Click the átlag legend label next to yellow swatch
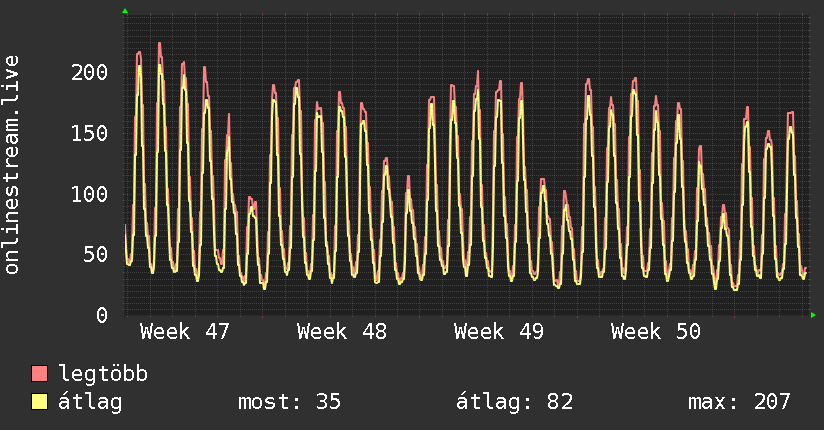The image size is (824, 430). click(x=90, y=403)
